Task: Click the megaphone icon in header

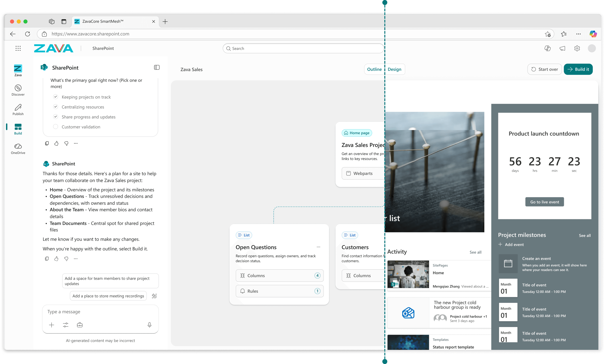Action: point(562,48)
